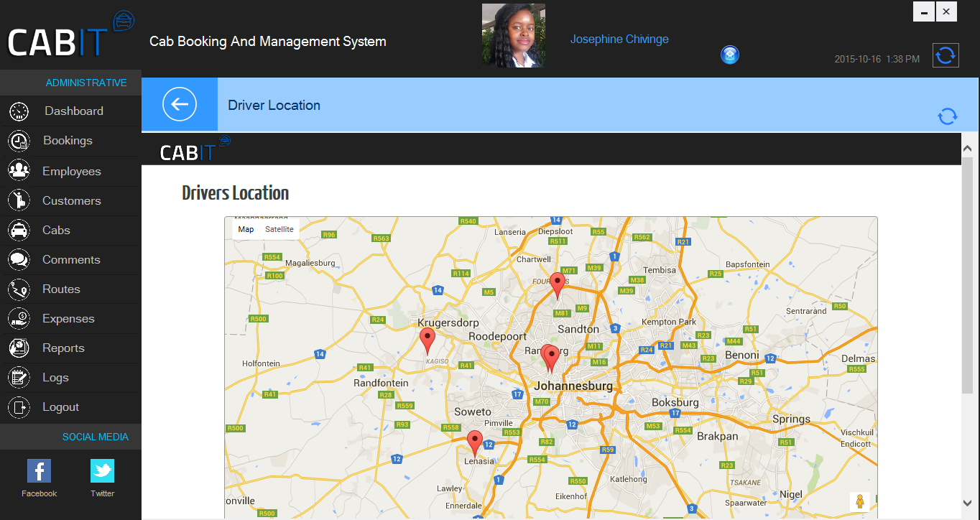Click the Brakpan label on the map

(x=717, y=436)
